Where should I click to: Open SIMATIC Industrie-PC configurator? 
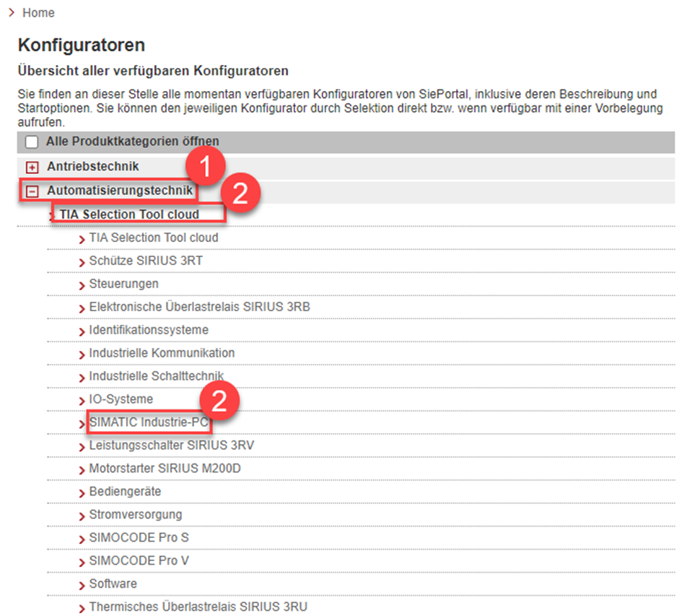[149, 422]
